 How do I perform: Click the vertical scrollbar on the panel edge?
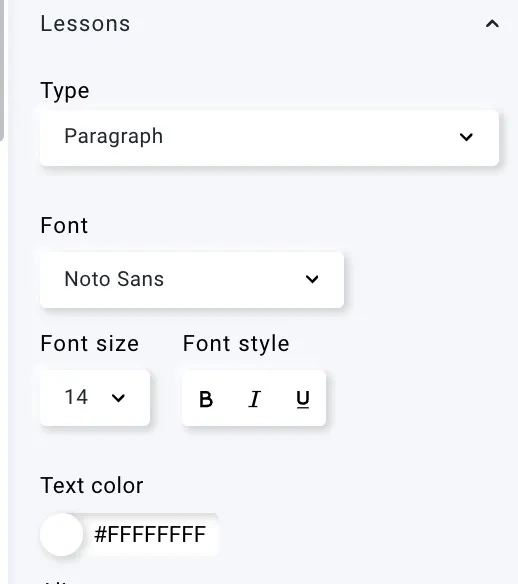[1, 70]
